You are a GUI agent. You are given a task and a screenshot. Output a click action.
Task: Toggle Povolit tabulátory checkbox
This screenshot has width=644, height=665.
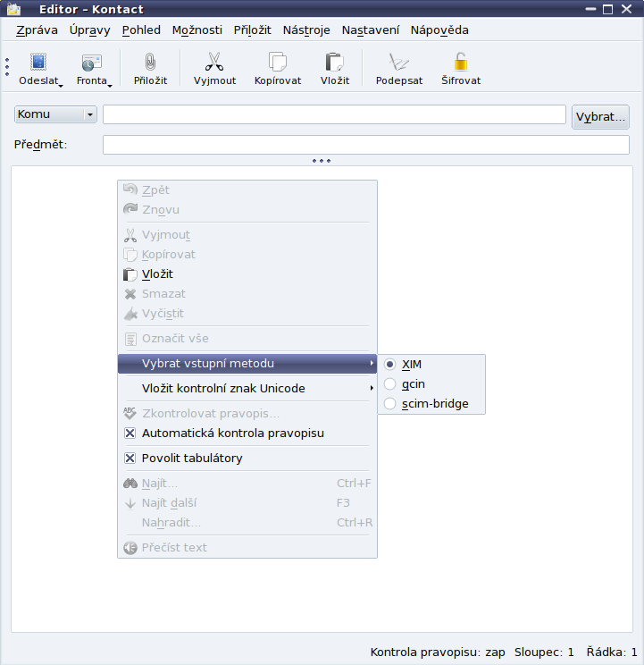[x=130, y=458]
